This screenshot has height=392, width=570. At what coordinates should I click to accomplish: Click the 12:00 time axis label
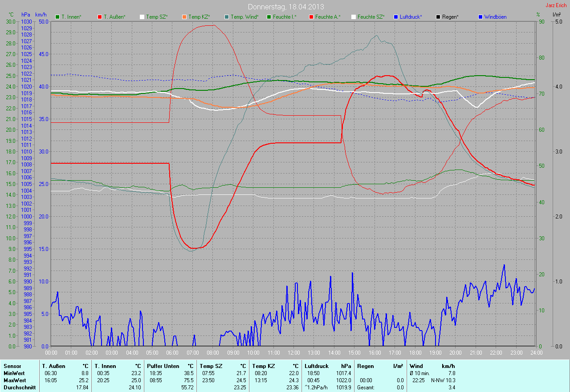pos(294,352)
